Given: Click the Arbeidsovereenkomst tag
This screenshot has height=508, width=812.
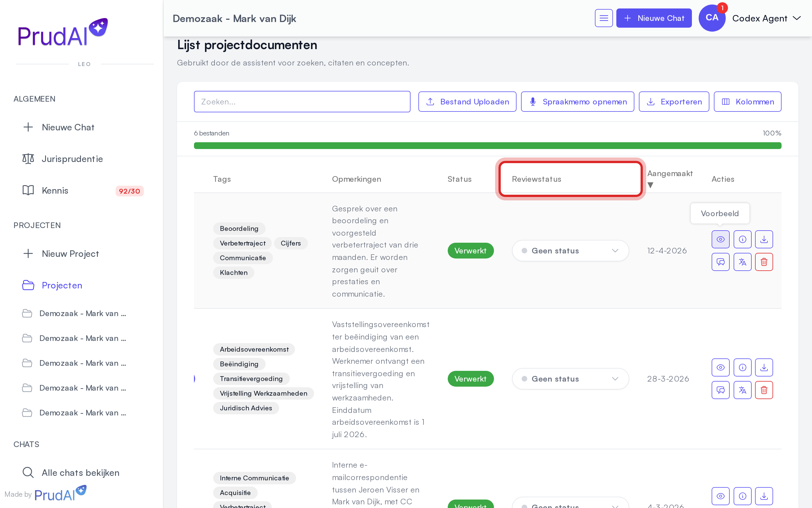Looking at the screenshot, I should pos(254,349).
